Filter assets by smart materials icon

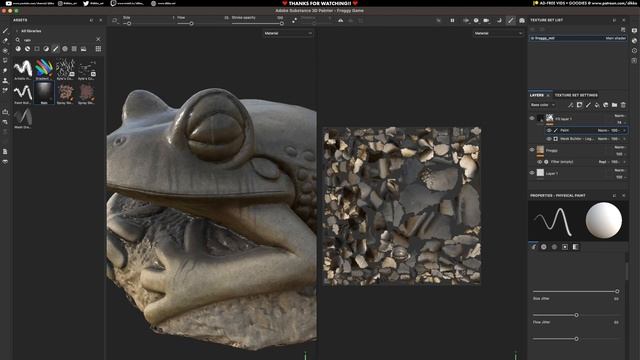pos(27,49)
